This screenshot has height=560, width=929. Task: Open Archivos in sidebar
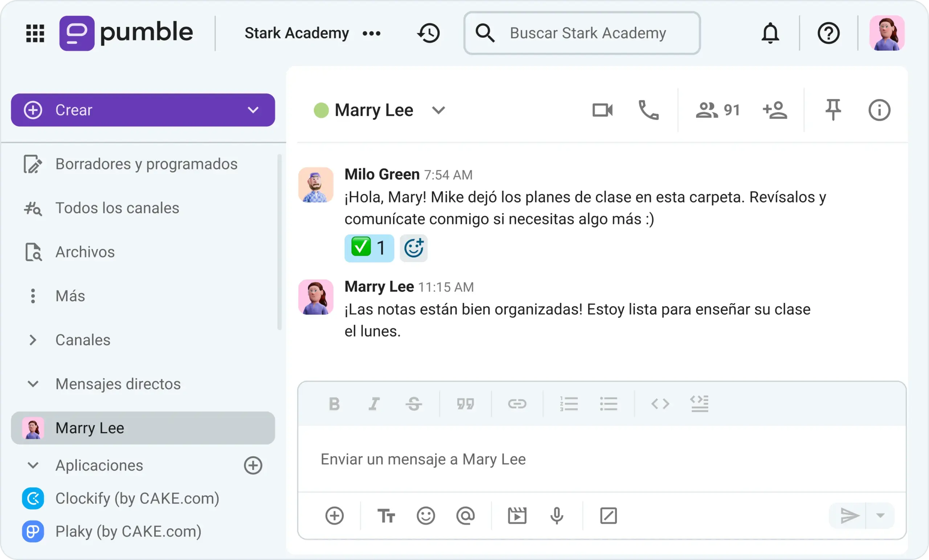[69, 252]
